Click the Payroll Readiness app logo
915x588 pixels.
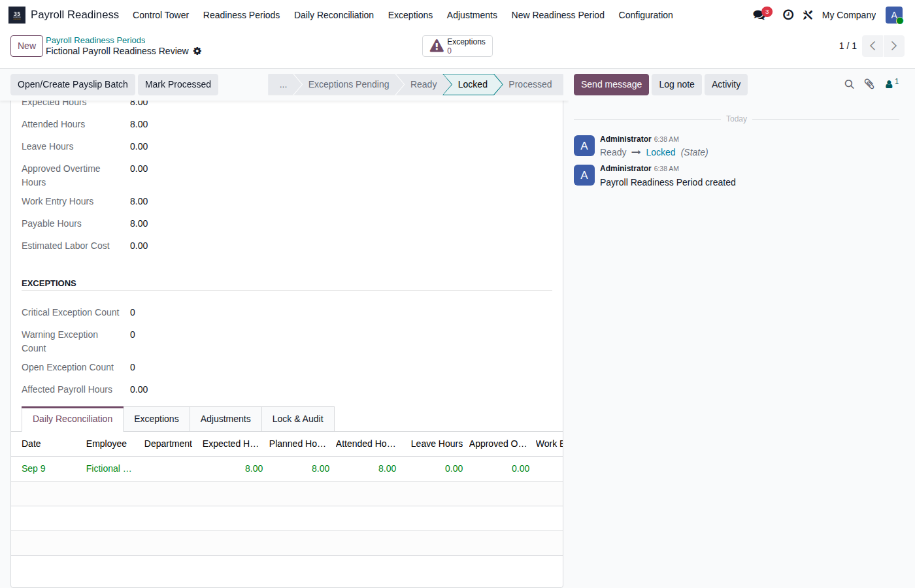17,14
